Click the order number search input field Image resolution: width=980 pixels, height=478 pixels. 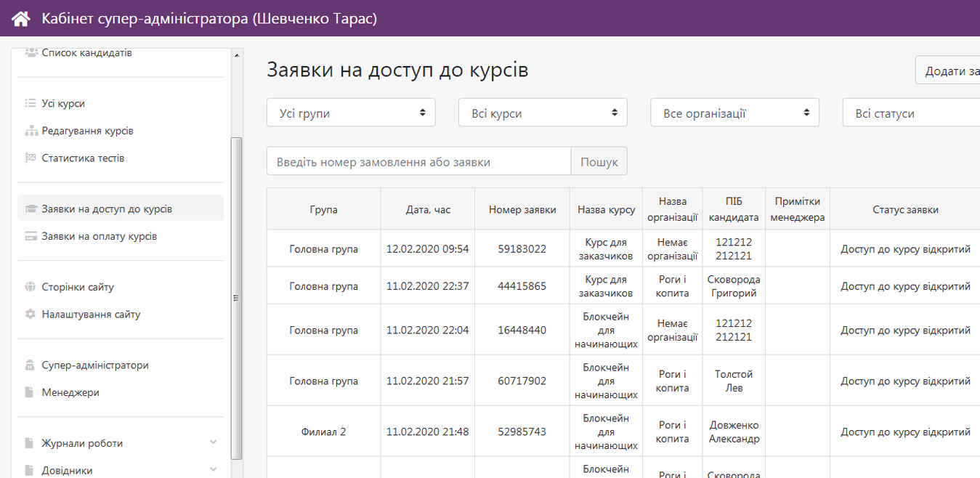point(418,162)
